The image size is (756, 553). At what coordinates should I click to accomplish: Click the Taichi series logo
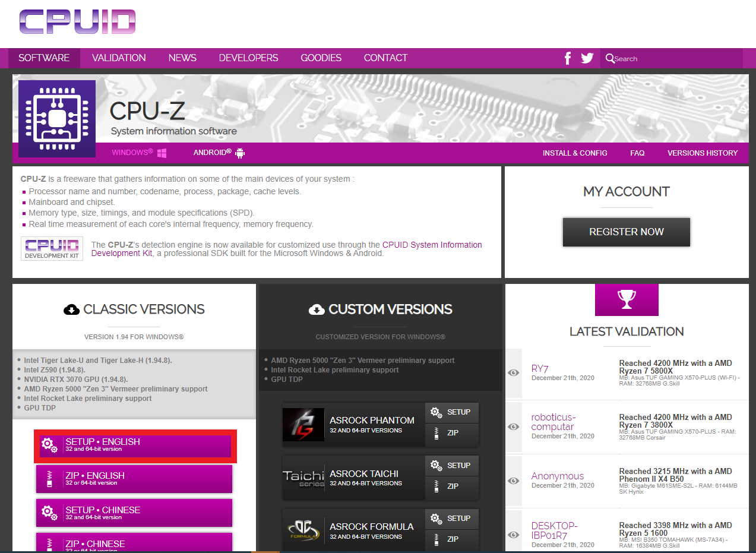pos(303,478)
